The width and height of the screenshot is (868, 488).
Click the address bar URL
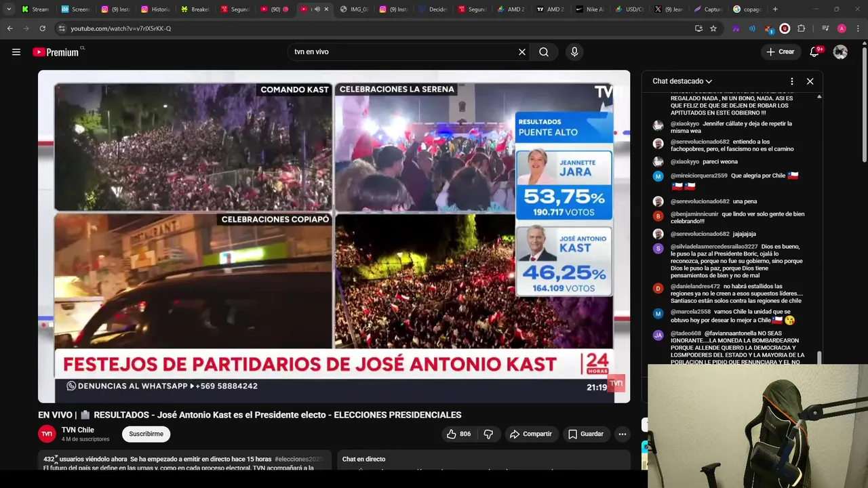point(121,28)
